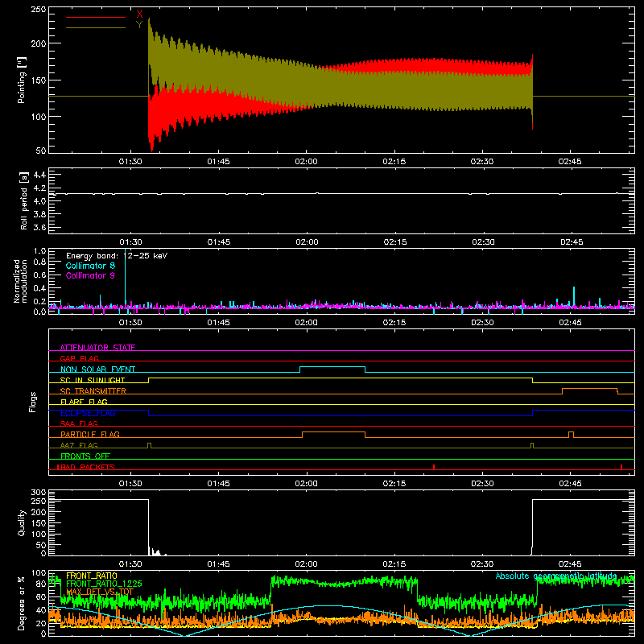This screenshot has height=644, width=644.
Task: Select the FLARE_FLAG label
Action: coord(84,402)
